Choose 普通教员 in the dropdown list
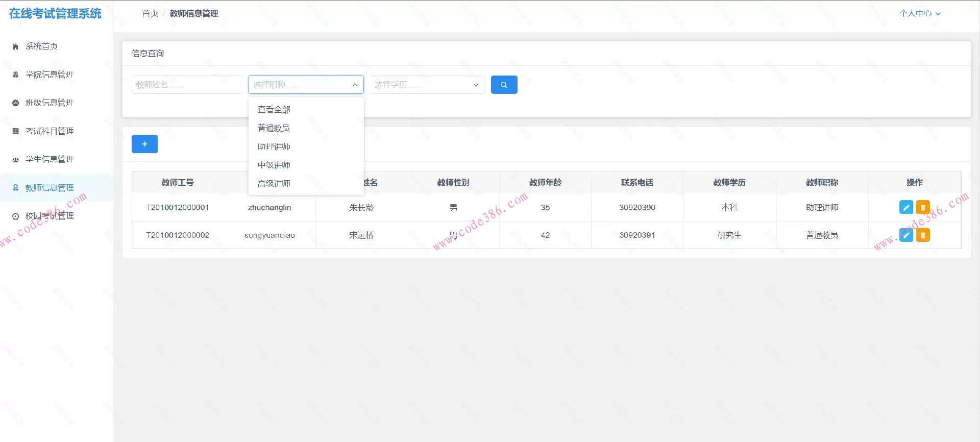Screen dimensions: 980x442 (x=274, y=128)
